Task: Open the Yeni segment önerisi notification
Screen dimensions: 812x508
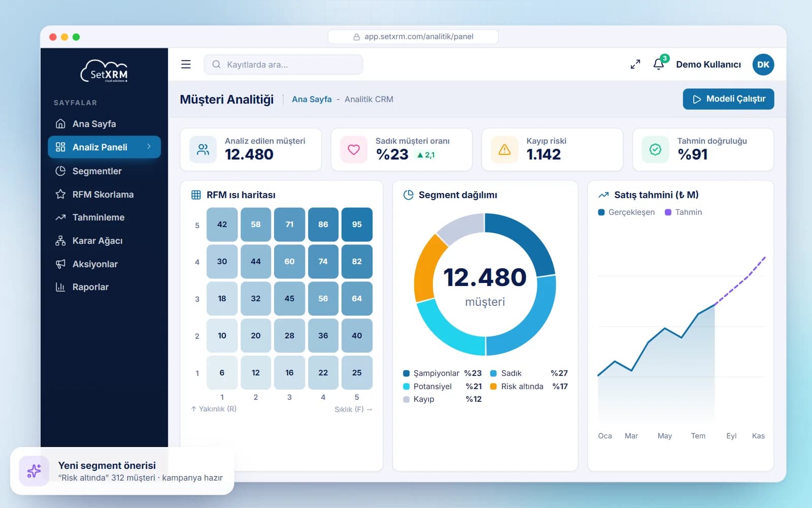Action: [x=122, y=471]
